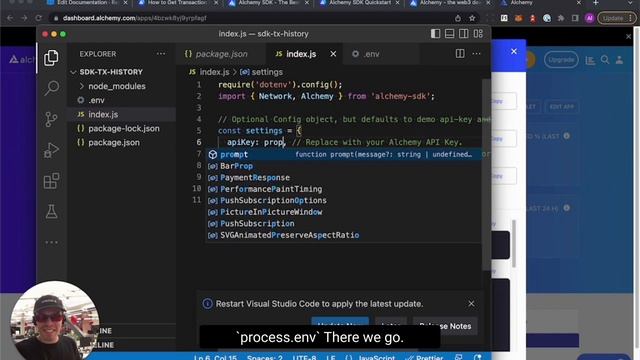Click browser forward arrow button
The width and height of the screenshot is (640, 360).
[24, 18]
